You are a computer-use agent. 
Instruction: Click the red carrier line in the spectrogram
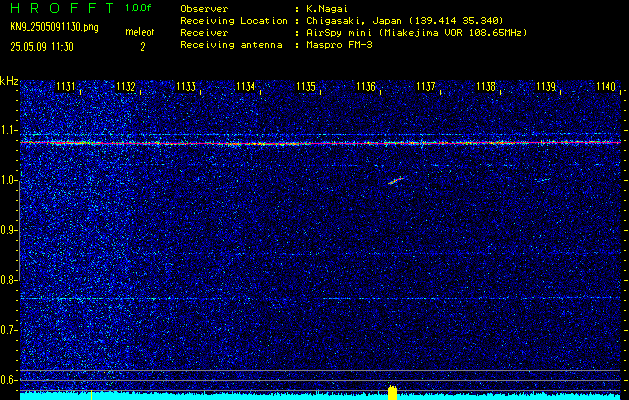320,142
